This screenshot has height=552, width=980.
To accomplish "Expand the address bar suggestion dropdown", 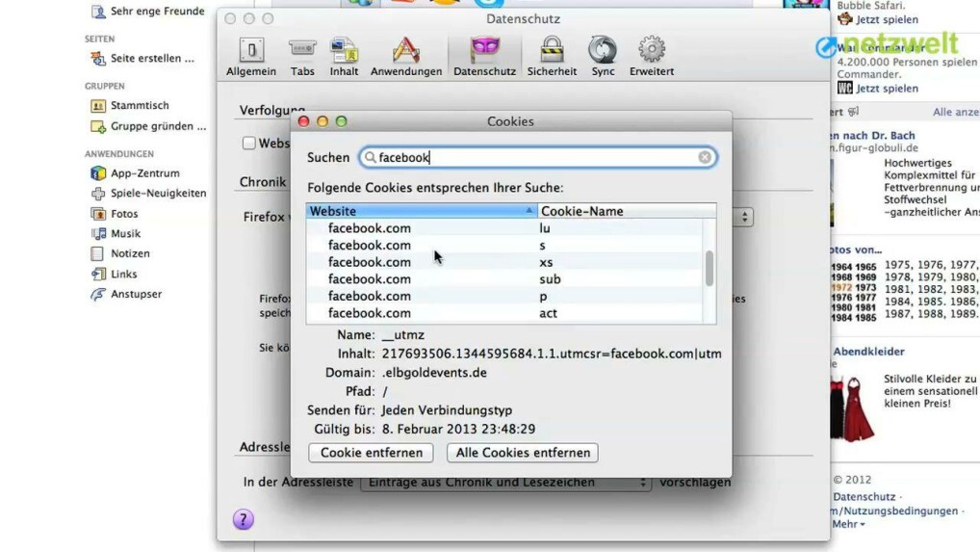I will point(643,483).
